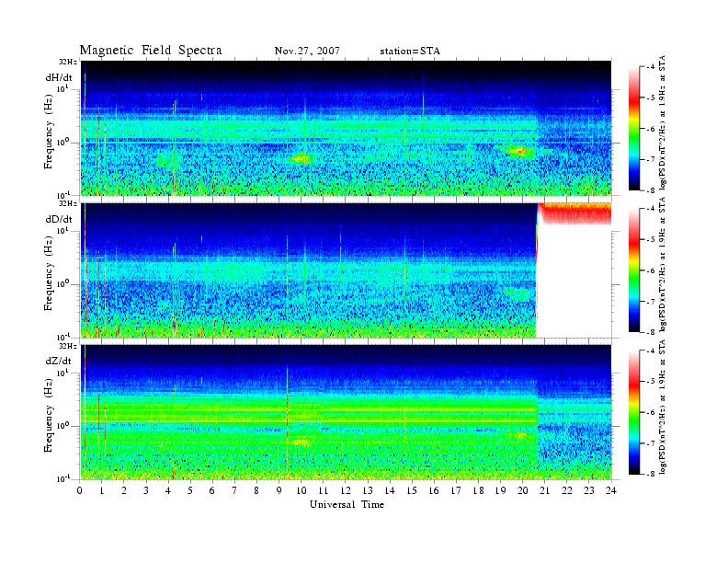The width and height of the screenshot is (728, 563).
Task: Click the dD/dt panel color bar
Action: (634, 270)
